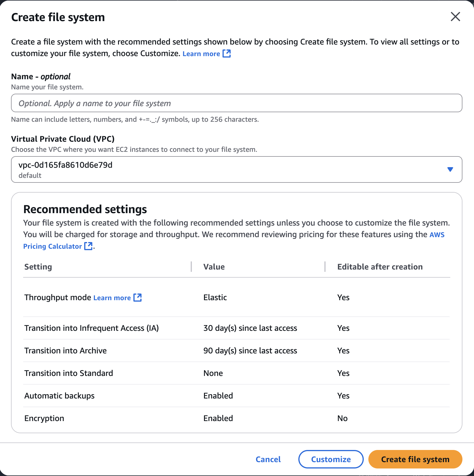Click the Value column header
474x476 pixels.
pyautogui.click(x=214, y=267)
